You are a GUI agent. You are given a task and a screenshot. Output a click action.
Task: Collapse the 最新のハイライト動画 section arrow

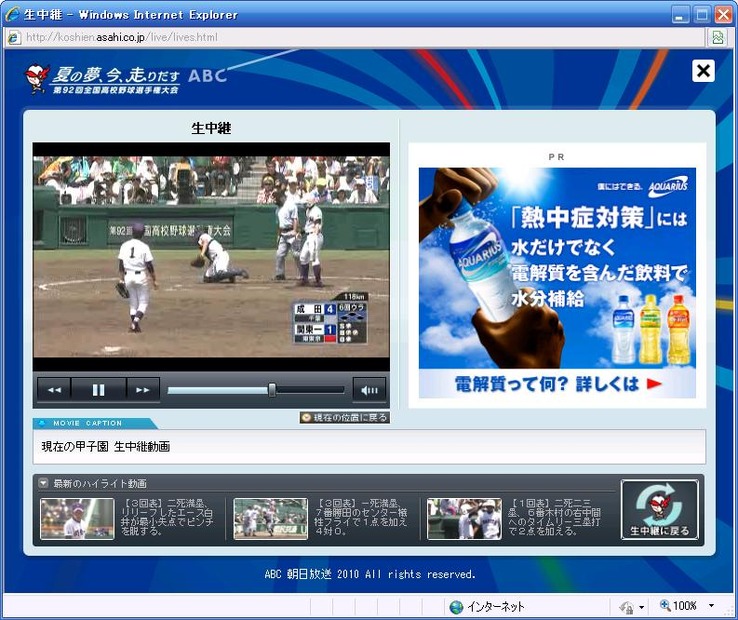click(43, 483)
